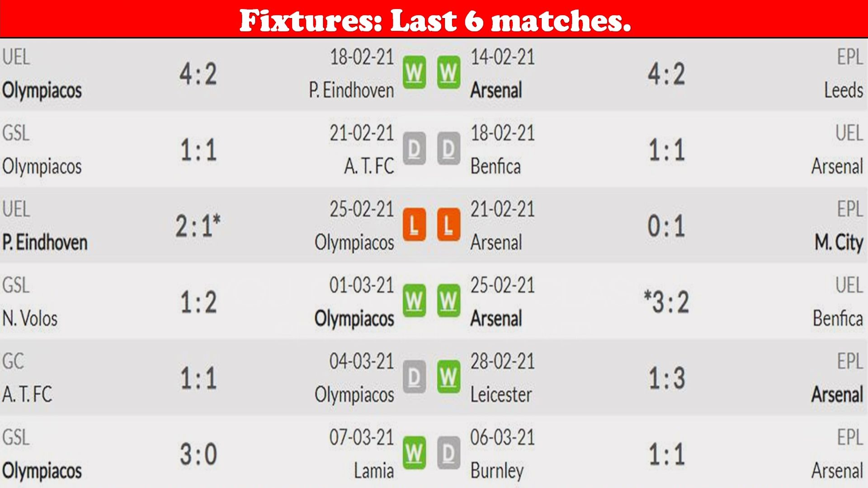The height and width of the screenshot is (488, 868).
Task: Click the orange L badge for 25-02-21 match
Action: click(x=414, y=225)
